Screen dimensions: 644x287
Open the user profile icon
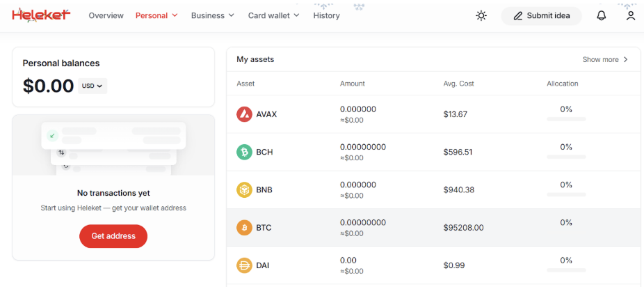point(630,15)
